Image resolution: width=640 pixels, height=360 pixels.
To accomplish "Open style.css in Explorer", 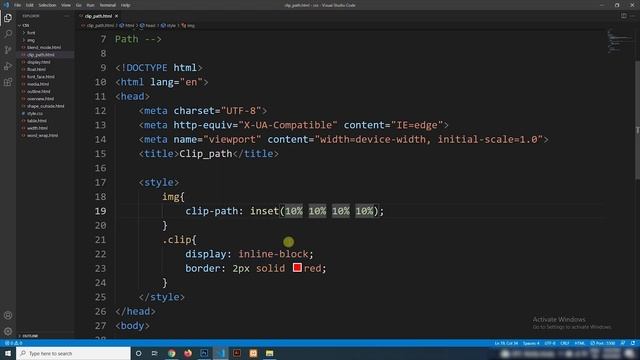I will (x=35, y=113).
